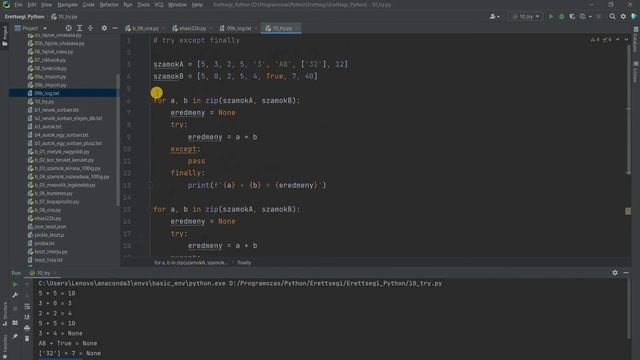The width and height of the screenshot is (640, 360).
Task: Open profiler dropdown arrow in toolbar
Action: pyautogui.click(x=590, y=17)
